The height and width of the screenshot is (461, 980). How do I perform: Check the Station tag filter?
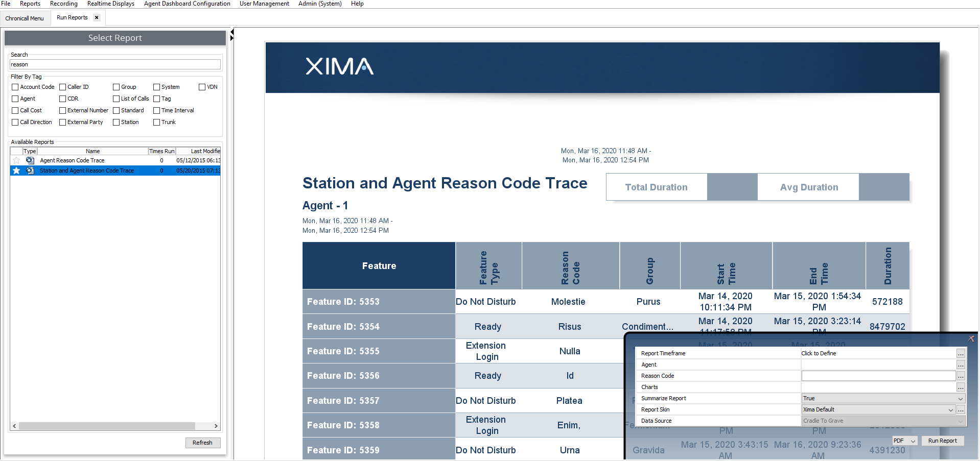(116, 122)
